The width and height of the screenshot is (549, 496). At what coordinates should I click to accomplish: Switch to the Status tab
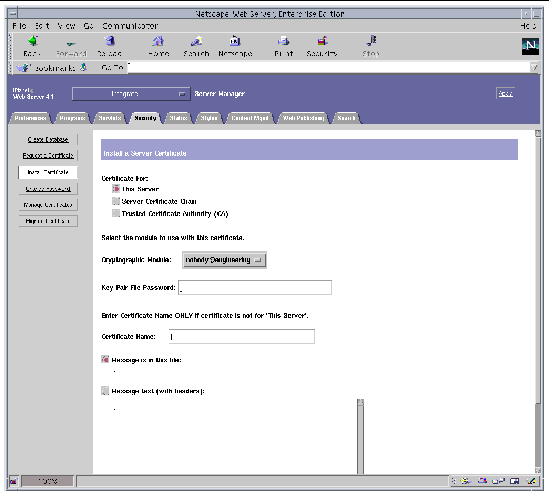[178, 118]
